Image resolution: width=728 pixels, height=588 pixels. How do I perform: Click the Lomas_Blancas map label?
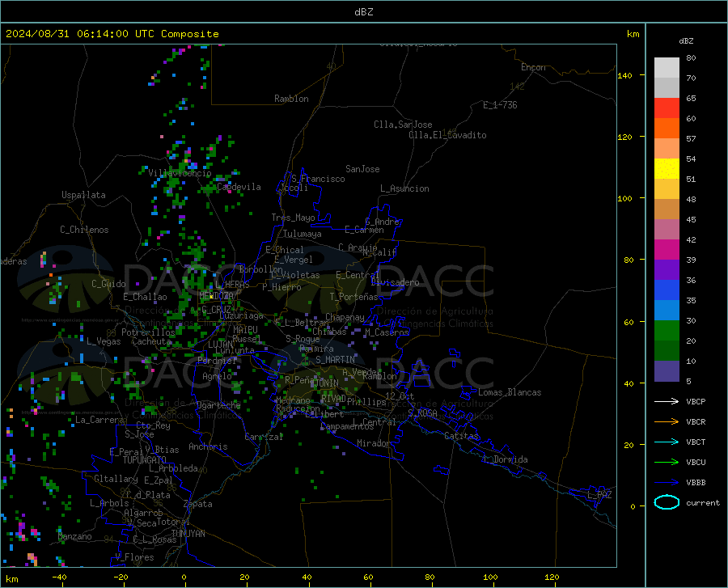[510, 392]
